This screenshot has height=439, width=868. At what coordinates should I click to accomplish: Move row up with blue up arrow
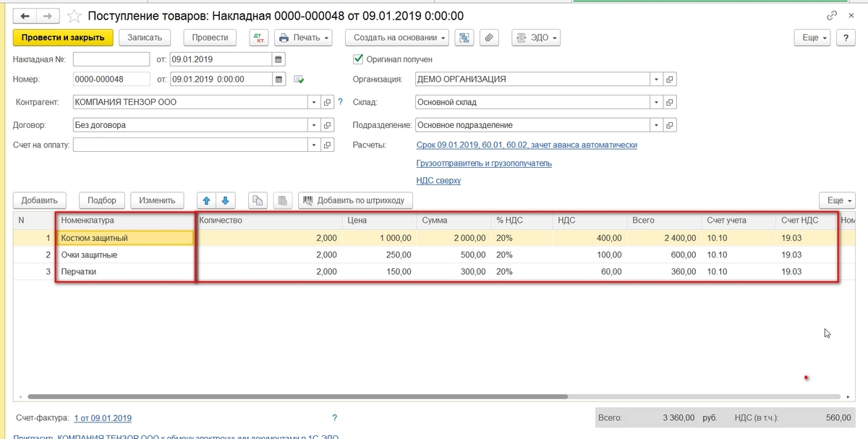point(207,200)
